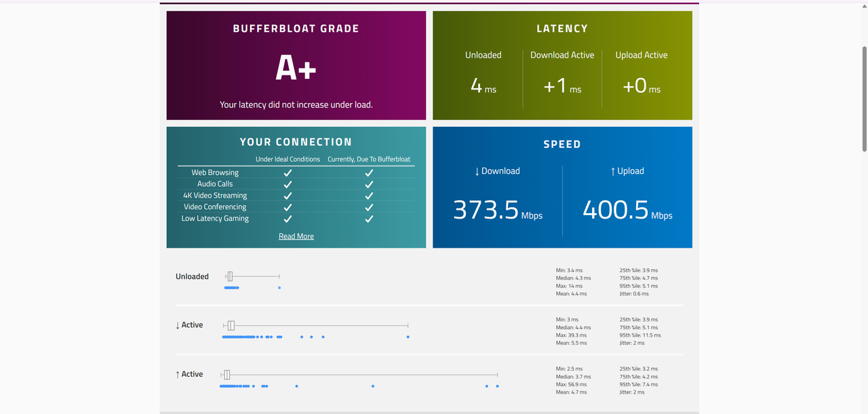
Task: Click Low Latency Gaming checkmark under Currently column
Action: pyautogui.click(x=369, y=219)
